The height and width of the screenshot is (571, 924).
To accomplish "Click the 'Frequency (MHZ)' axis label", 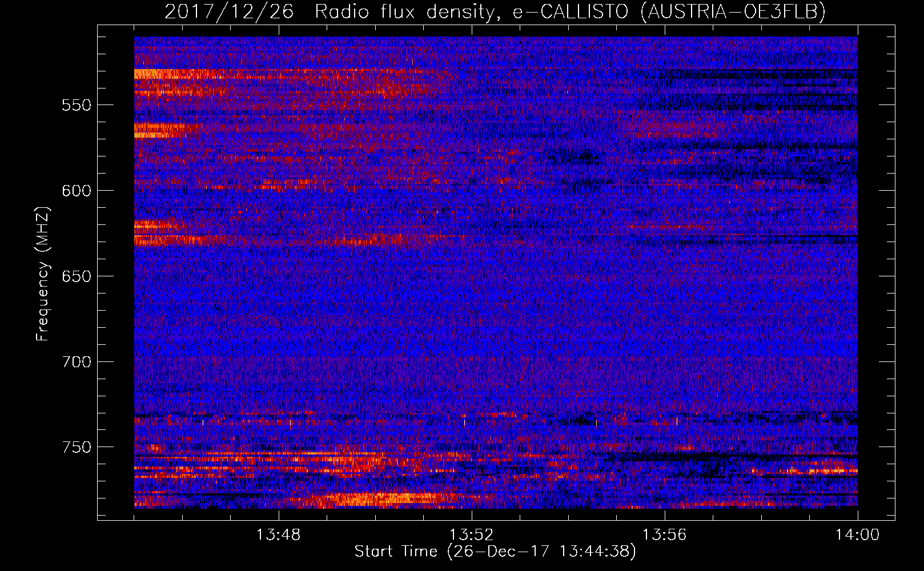I will coord(43,274).
